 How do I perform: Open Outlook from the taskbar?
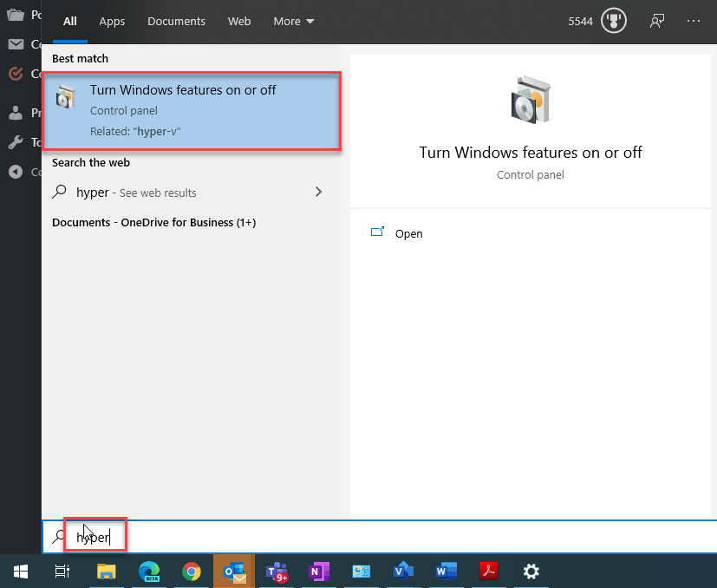coord(234,572)
